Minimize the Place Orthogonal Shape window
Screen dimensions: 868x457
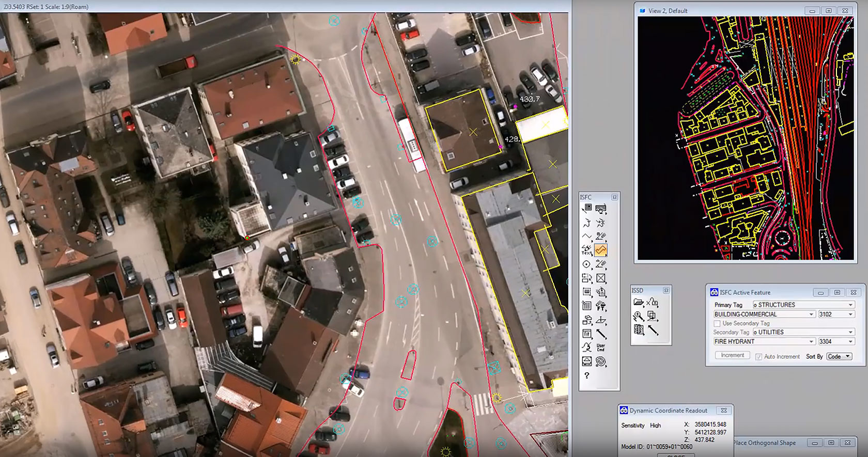point(814,443)
